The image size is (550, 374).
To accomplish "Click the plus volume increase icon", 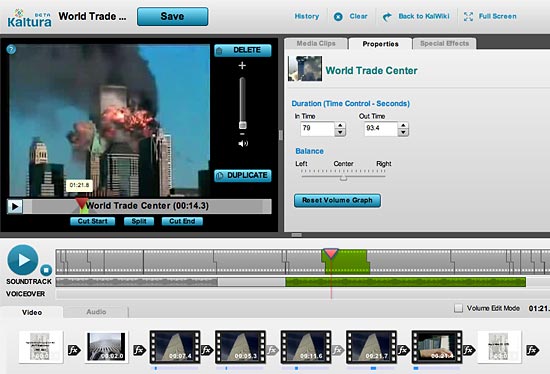I will click(x=242, y=65).
